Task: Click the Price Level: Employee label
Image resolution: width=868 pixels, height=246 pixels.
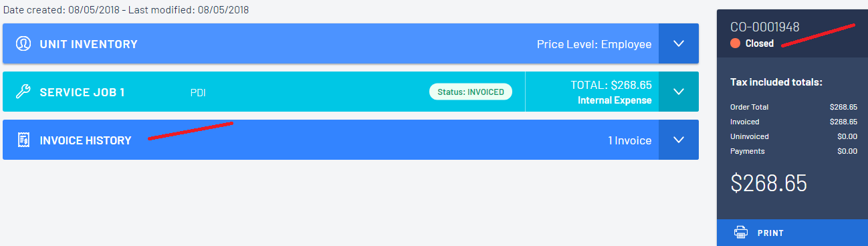Action: click(x=594, y=45)
